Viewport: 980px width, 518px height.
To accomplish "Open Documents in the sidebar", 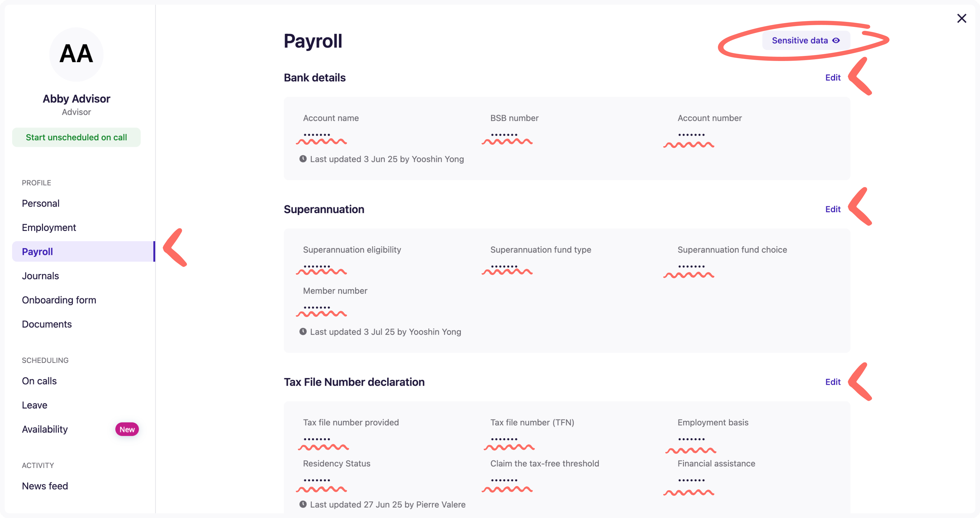I will (47, 324).
